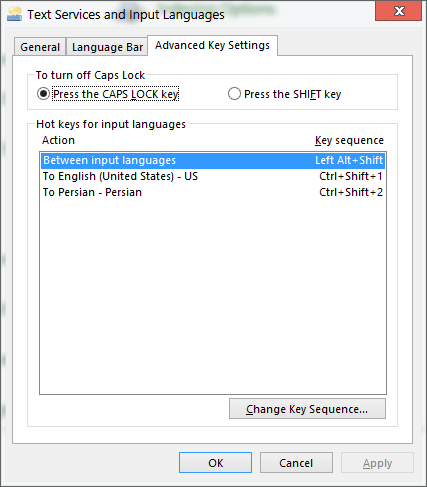Select the Advanced Key Settings tab
This screenshot has height=487, width=427.
pos(212,45)
